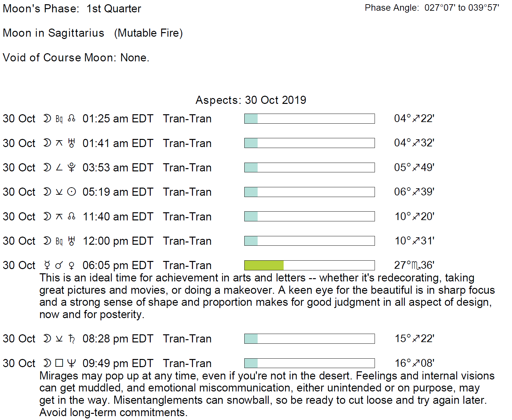Click the "Moon's Phase: 1st Quarter" line
The image size is (512, 420).
72,9
